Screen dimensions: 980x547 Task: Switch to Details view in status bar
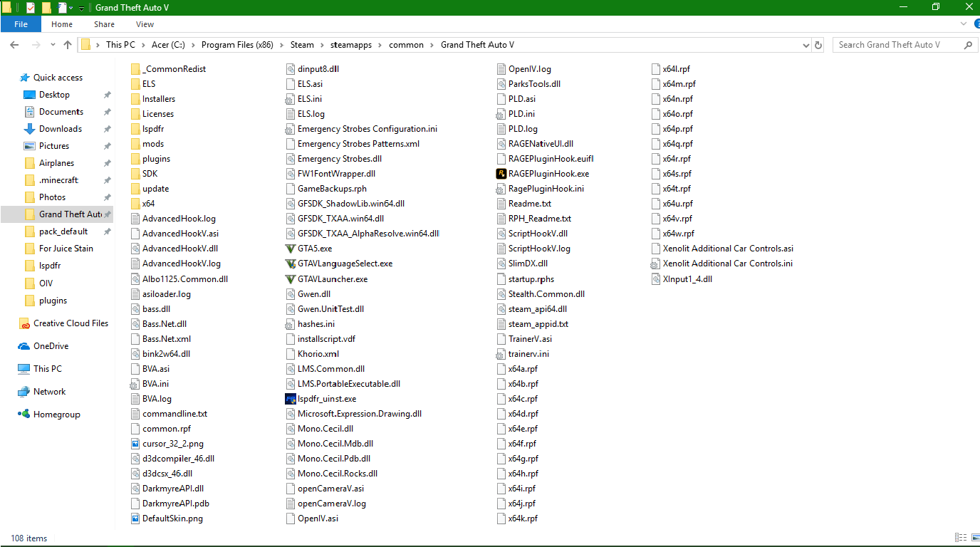(959, 538)
